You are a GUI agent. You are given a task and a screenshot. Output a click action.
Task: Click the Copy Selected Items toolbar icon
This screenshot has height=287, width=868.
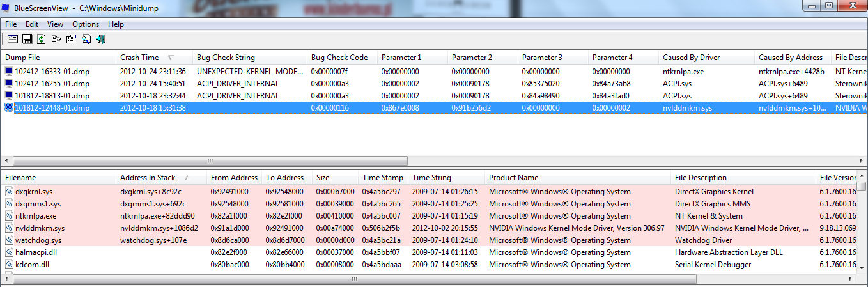pos(56,40)
